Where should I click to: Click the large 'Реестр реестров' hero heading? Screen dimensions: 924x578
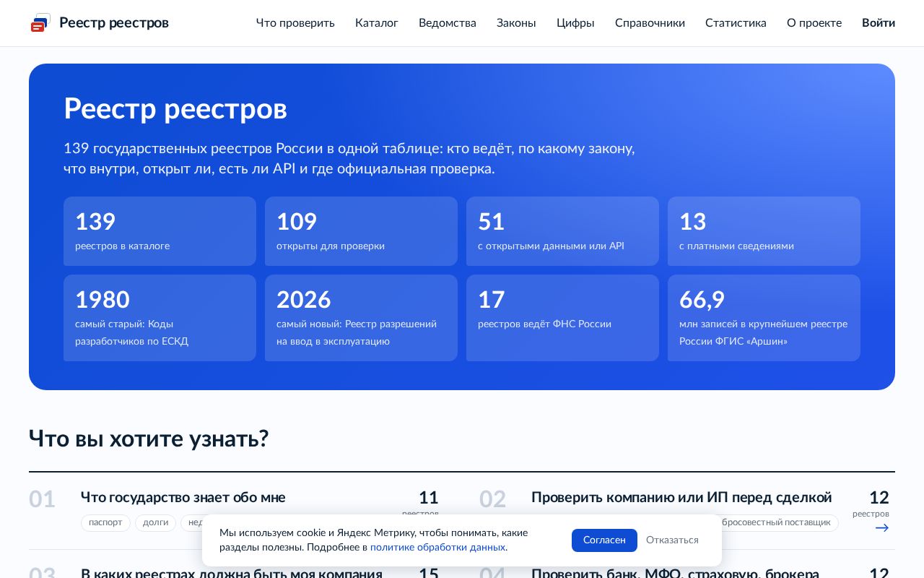click(x=175, y=109)
